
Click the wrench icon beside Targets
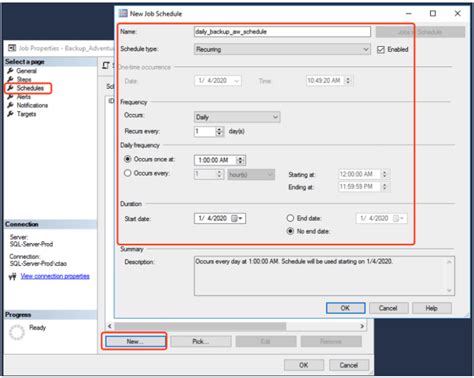coord(11,114)
